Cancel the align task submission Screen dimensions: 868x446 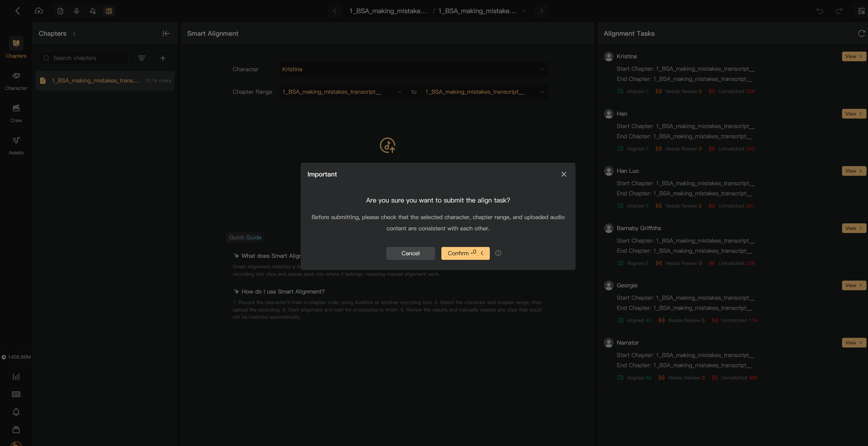tap(410, 253)
